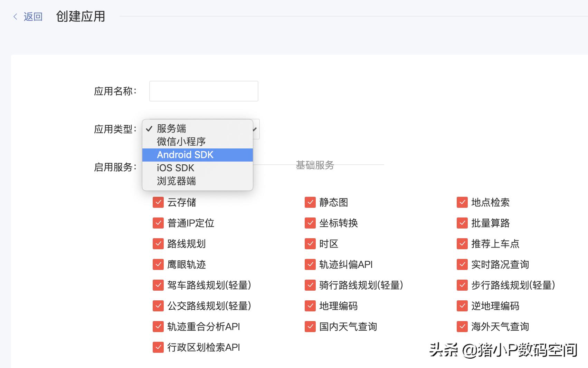This screenshot has height=368, width=588.
Task: Click the 创建应用 page title
Action: tap(80, 16)
